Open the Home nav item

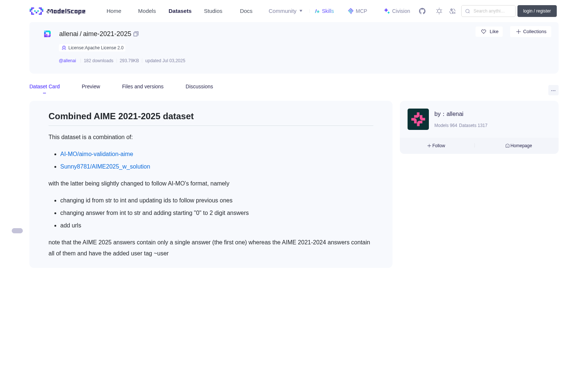[x=114, y=11]
